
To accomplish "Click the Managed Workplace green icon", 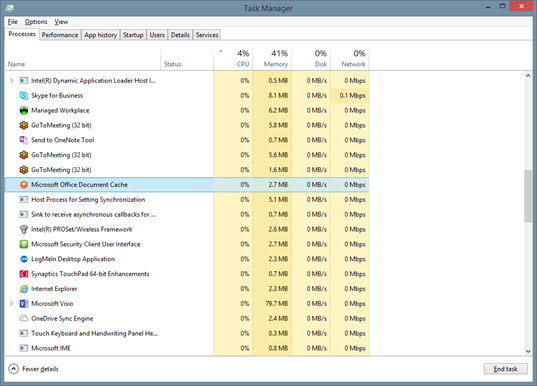I will 24,110.
